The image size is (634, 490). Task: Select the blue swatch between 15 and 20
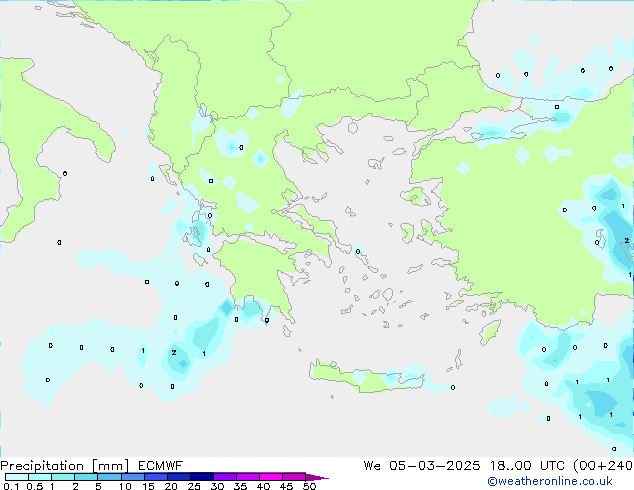coord(156,477)
